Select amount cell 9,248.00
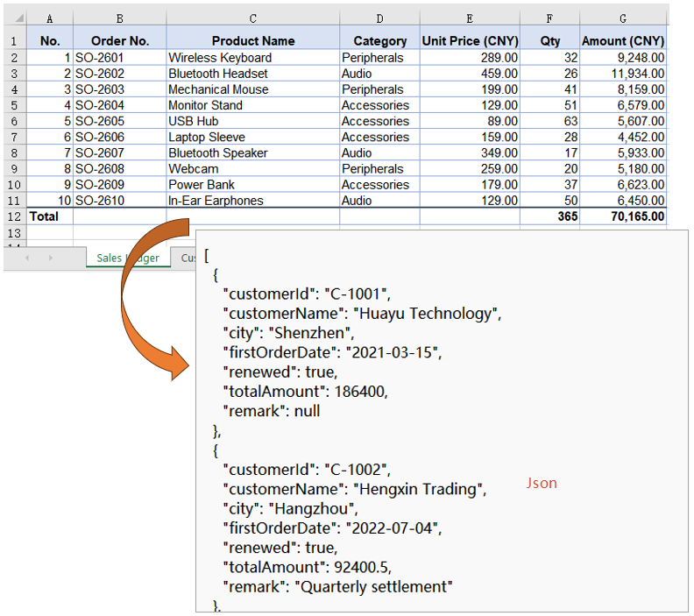694x616 pixels. pos(623,58)
